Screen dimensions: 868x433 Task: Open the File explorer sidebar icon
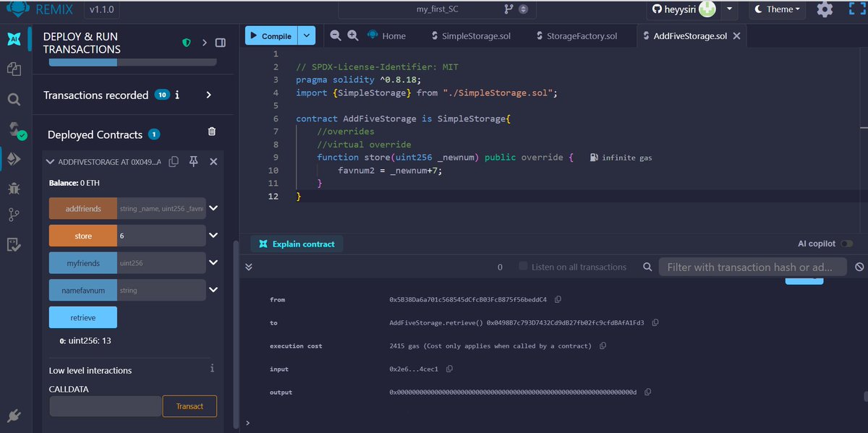[13, 69]
